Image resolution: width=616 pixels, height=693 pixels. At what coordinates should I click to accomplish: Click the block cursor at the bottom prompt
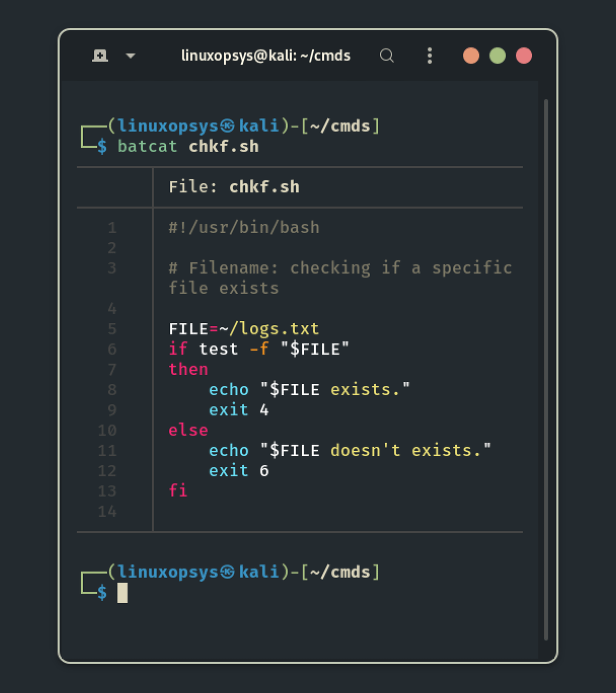pos(122,593)
